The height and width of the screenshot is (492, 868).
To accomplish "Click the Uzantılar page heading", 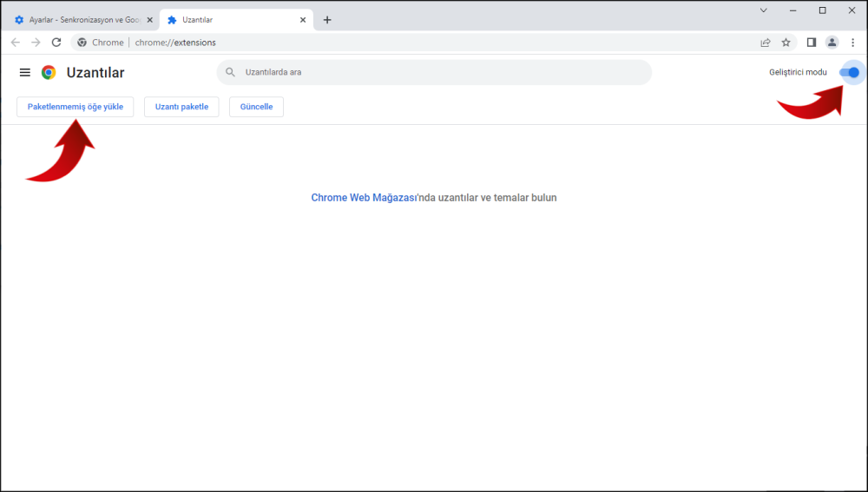I will point(95,73).
